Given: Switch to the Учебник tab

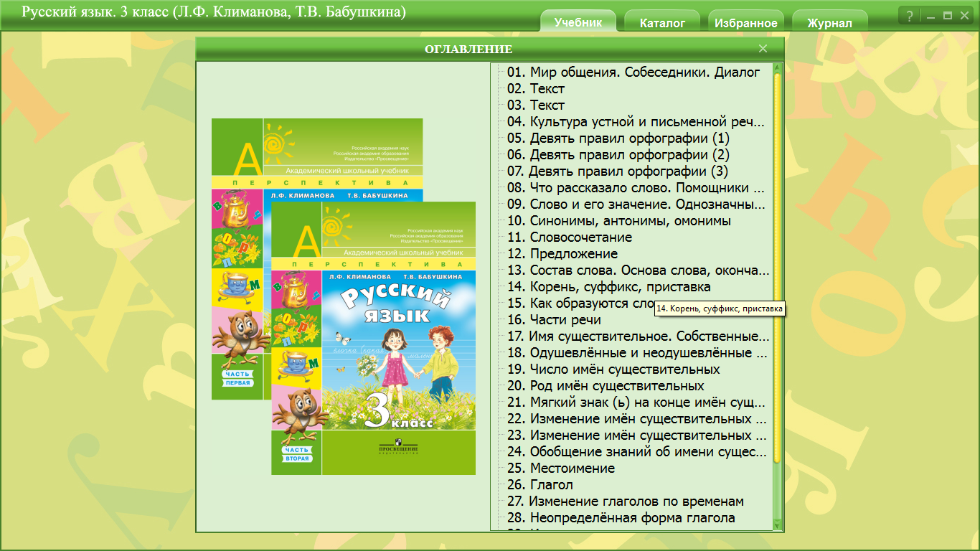Looking at the screenshot, I should click(x=578, y=22).
